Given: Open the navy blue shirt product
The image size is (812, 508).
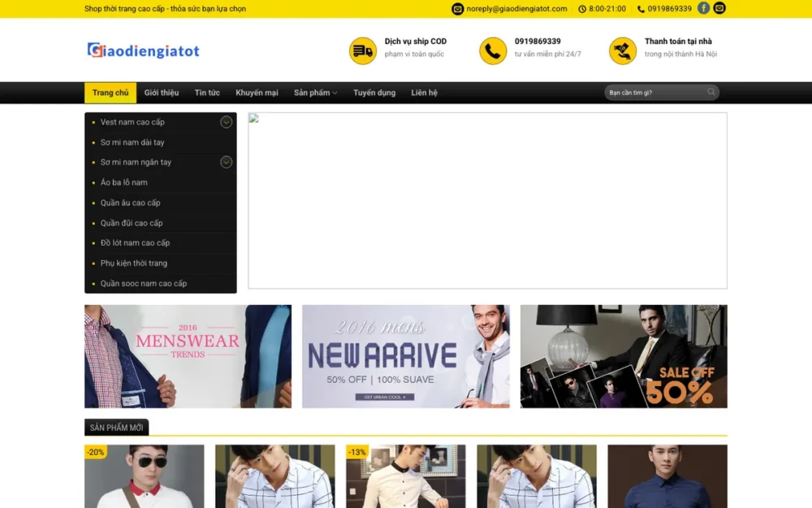Looking at the screenshot, I should [667, 476].
